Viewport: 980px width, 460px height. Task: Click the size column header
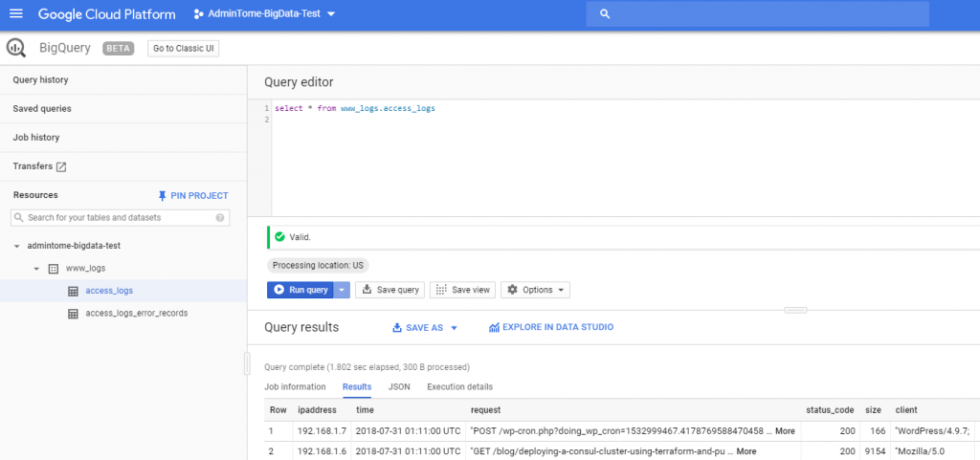(x=873, y=410)
